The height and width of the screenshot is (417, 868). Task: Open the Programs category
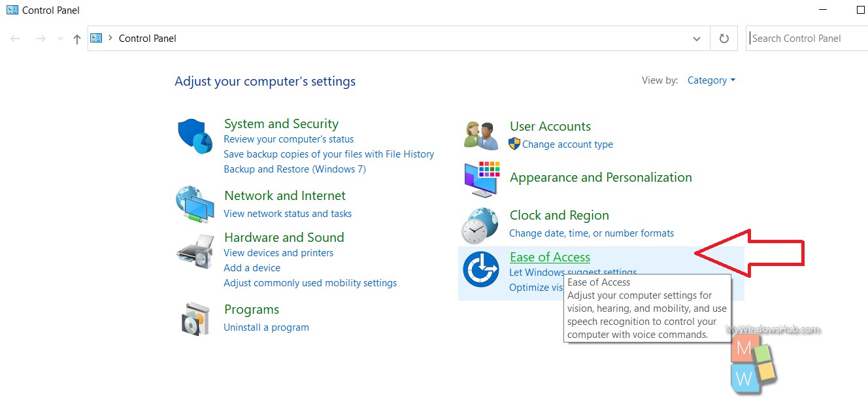[252, 309]
